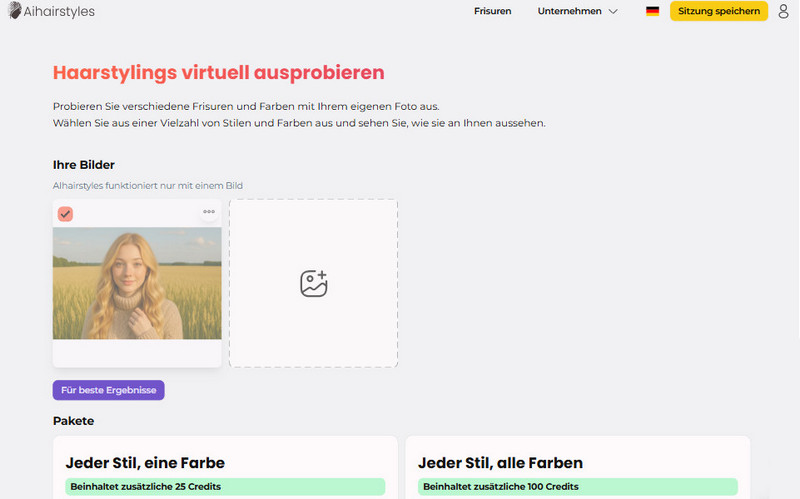
Task: Expand the chevron next to Unternehmen
Action: click(613, 11)
